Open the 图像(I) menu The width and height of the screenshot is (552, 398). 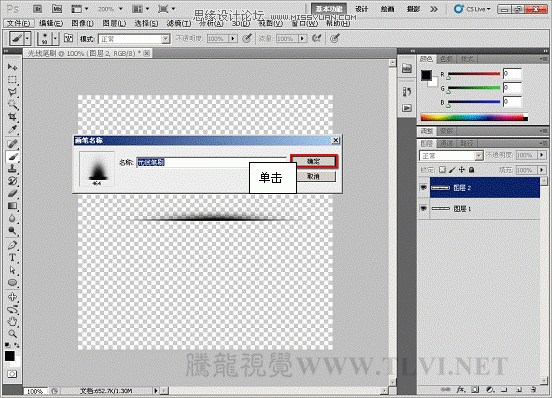point(82,24)
